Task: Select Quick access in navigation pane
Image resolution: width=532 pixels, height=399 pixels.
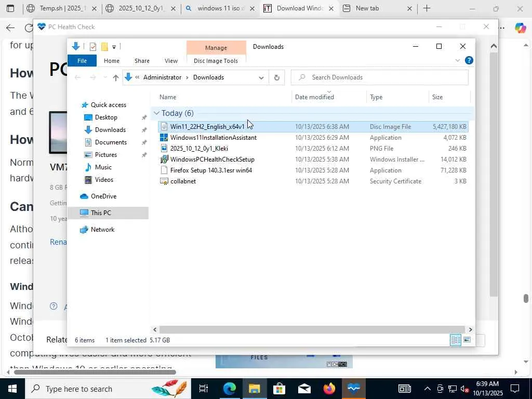Action: click(x=108, y=105)
